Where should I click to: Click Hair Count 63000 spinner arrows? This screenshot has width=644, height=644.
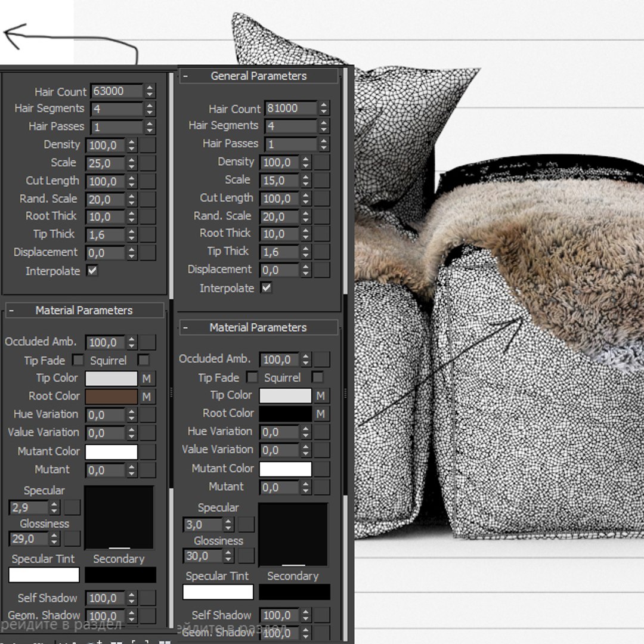[150, 91]
